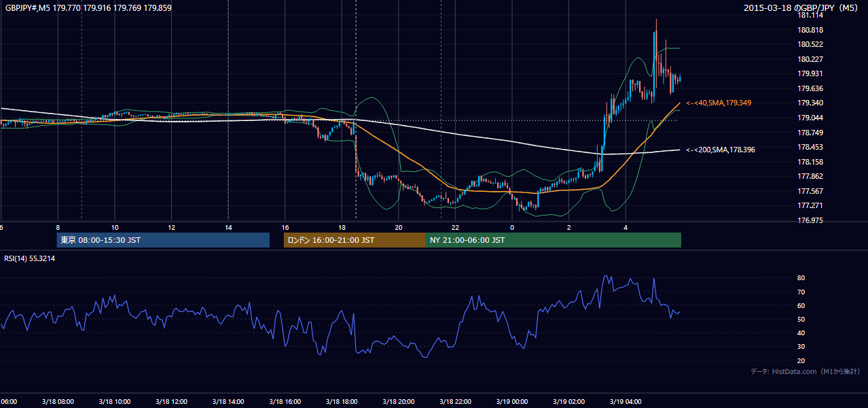
Task: Click the '3/18 14:00' time axis label
Action: click(228, 402)
